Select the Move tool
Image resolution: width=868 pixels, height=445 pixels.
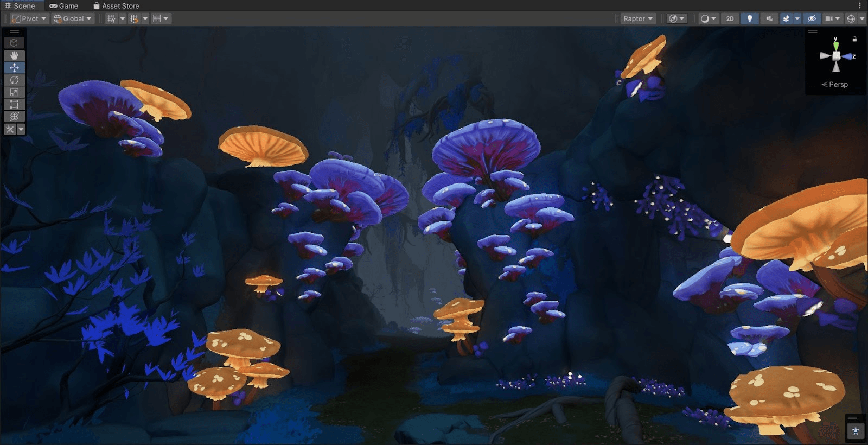[14, 68]
